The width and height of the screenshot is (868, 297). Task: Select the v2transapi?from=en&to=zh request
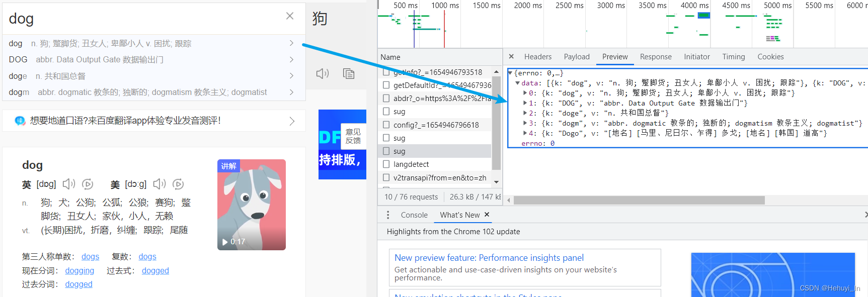pyautogui.click(x=434, y=177)
